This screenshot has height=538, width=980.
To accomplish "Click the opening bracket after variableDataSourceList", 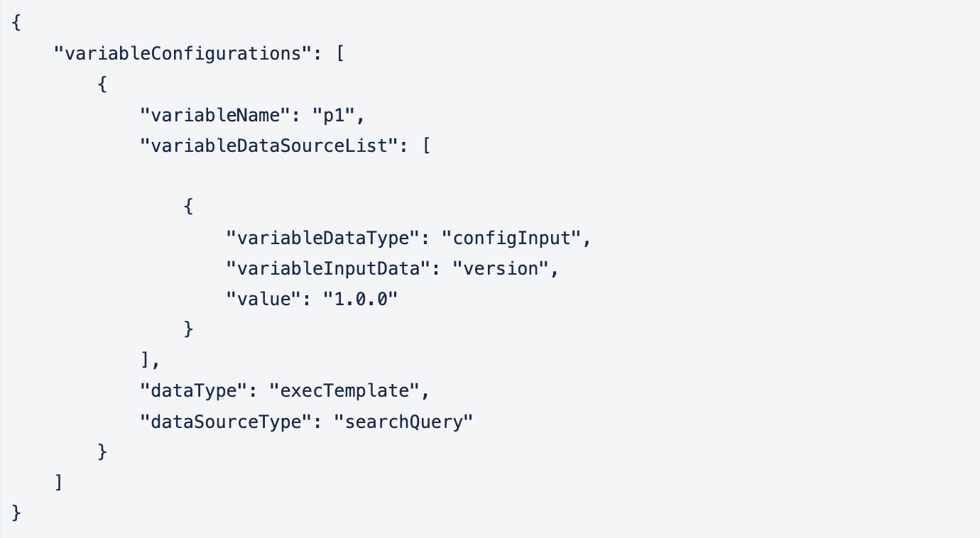I will coord(426,146).
